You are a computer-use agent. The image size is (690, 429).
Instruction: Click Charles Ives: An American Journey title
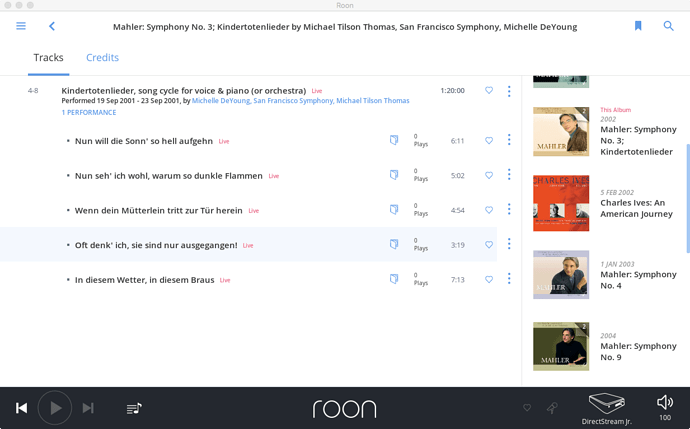click(x=636, y=208)
